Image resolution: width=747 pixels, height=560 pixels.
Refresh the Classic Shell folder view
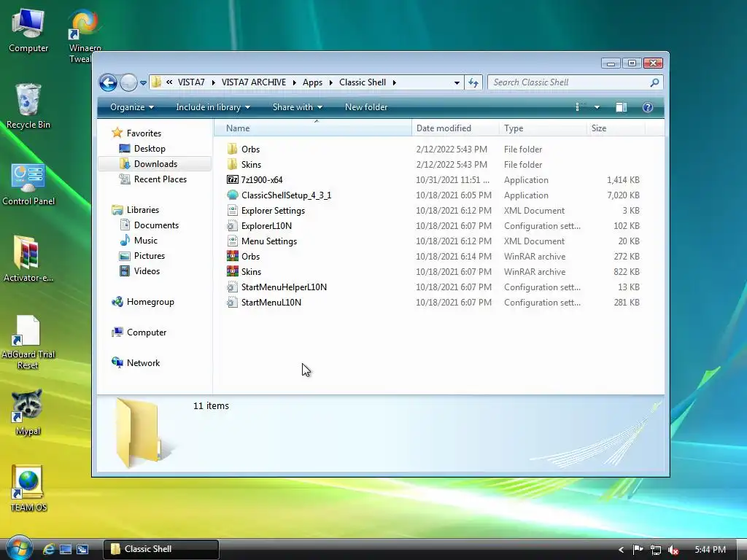point(473,82)
